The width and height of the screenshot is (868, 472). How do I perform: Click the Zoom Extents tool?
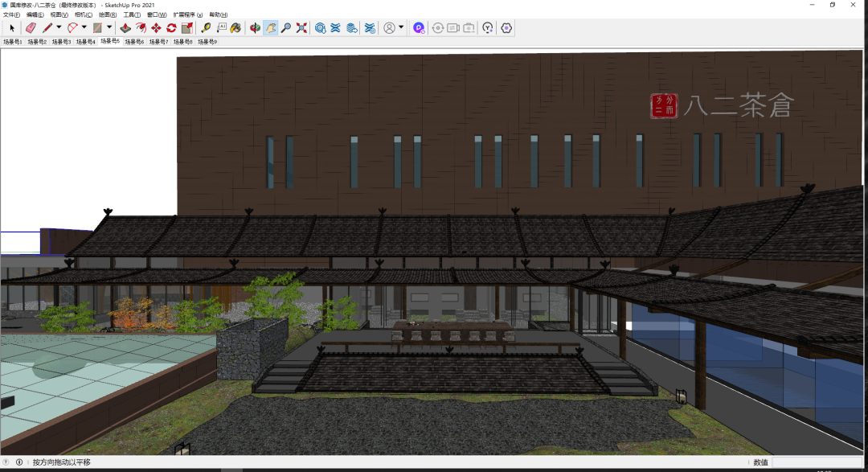coord(301,28)
